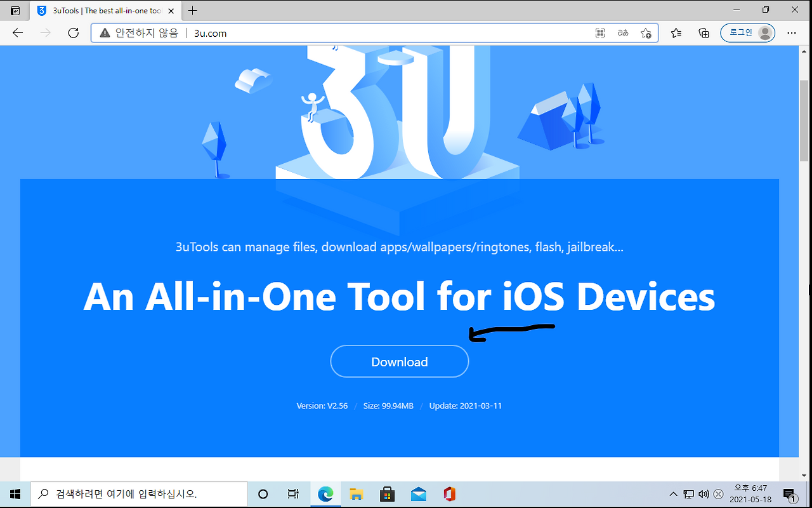This screenshot has height=508, width=812.
Task: Click the page vertical scrollbar thumb
Action: pyautogui.click(x=804, y=122)
